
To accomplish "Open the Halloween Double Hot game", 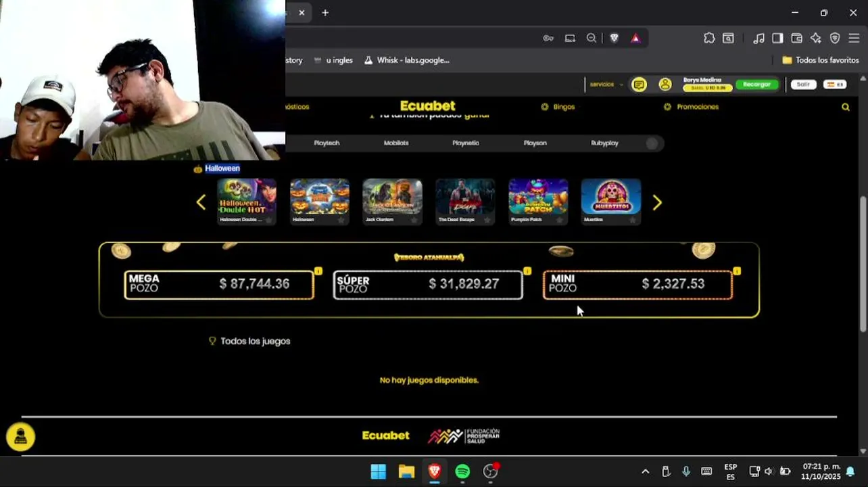I will 247,197.
